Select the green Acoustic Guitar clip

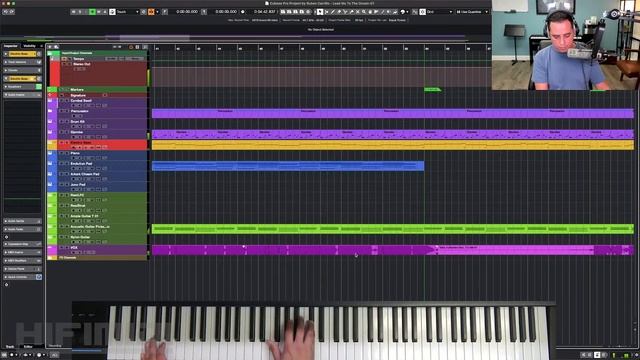pyautogui.click(x=393, y=229)
